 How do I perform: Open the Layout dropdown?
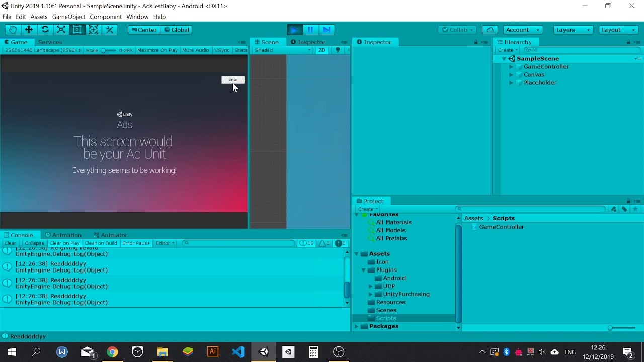(x=618, y=30)
